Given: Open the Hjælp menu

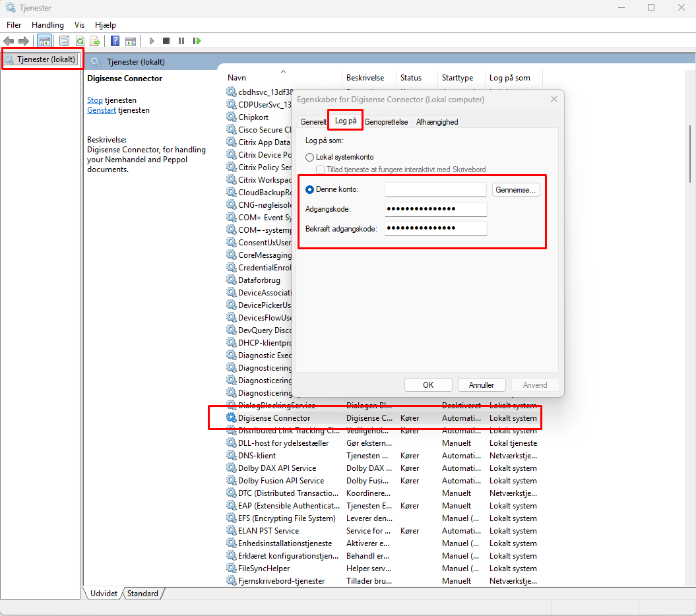Looking at the screenshot, I should point(105,25).
